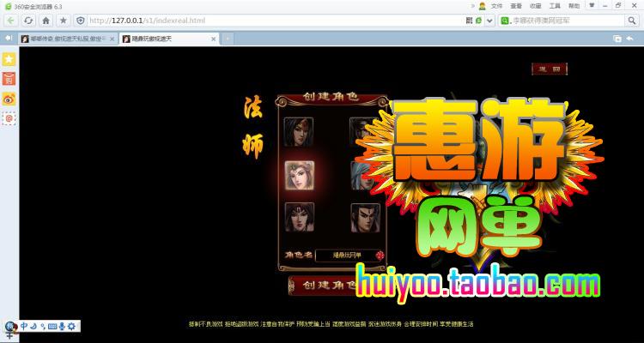This screenshot has width=644, height=343.
Task: Click the green browser engine mode icon
Action: [x=479, y=20]
